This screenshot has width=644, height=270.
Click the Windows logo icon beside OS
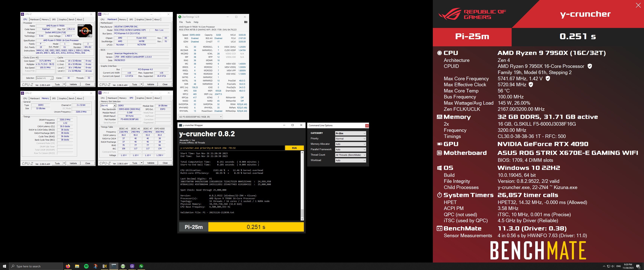(x=439, y=168)
